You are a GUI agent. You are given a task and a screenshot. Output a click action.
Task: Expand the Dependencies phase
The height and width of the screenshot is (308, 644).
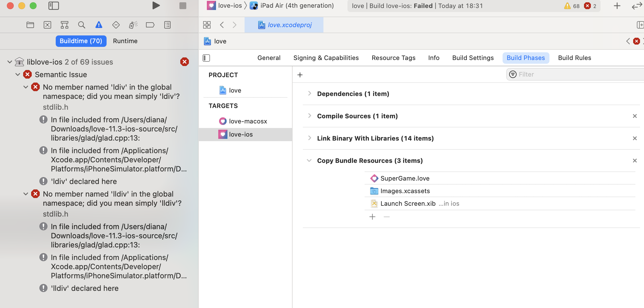click(x=309, y=94)
